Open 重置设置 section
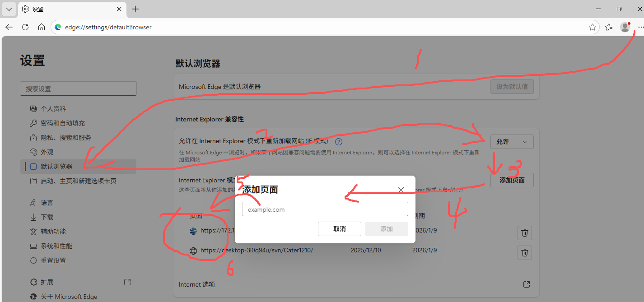Image resolution: width=644 pixels, height=302 pixels. pyautogui.click(x=78, y=260)
